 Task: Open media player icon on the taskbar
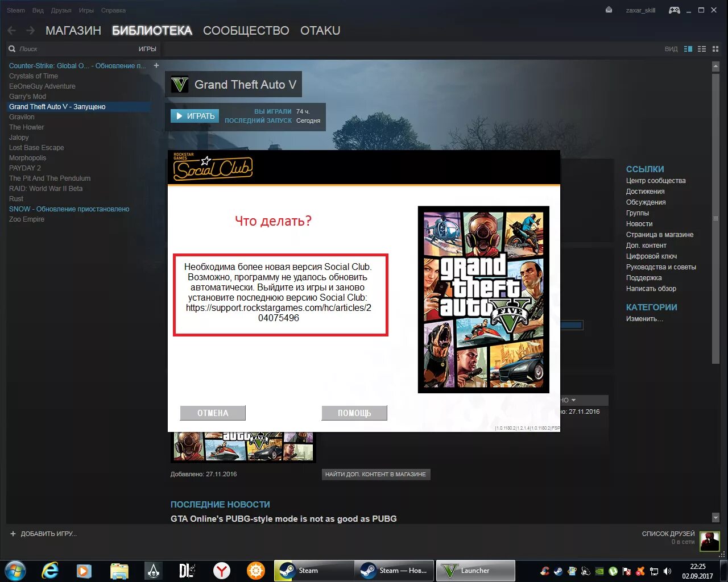[x=84, y=570]
